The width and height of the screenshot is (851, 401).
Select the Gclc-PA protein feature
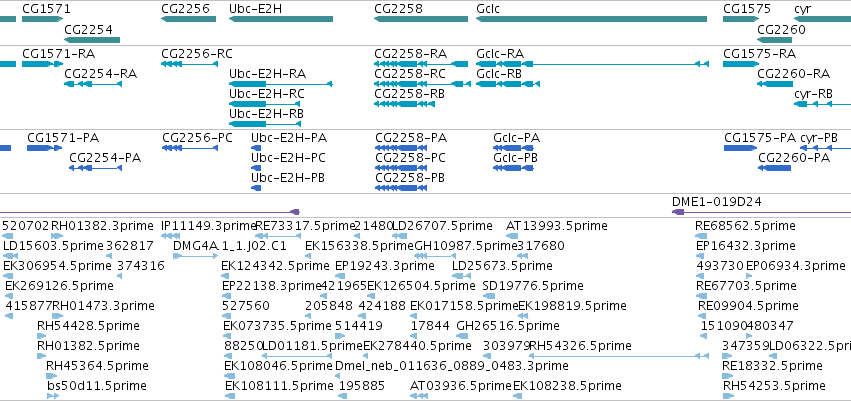click(513, 148)
